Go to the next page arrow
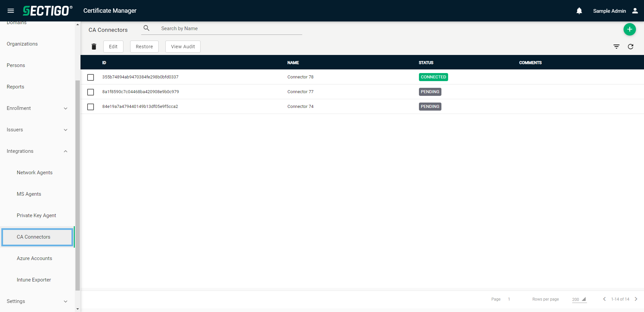Image resolution: width=644 pixels, height=312 pixels. coord(636,299)
